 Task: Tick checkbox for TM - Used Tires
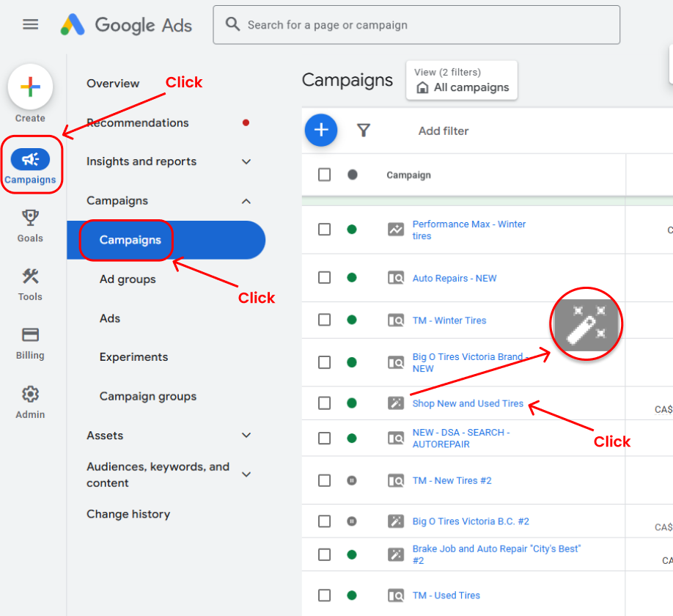tap(324, 595)
